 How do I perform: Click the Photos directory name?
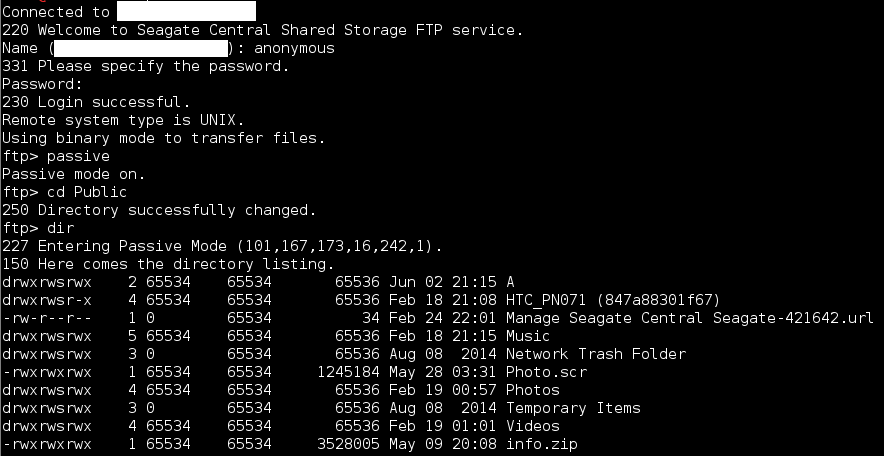(x=532, y=390)
